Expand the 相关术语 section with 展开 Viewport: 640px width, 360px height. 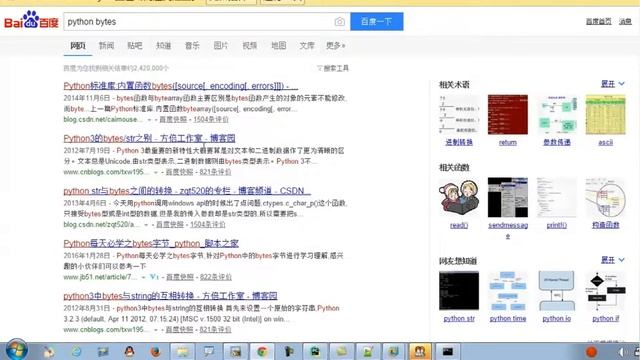click(612, 84)
